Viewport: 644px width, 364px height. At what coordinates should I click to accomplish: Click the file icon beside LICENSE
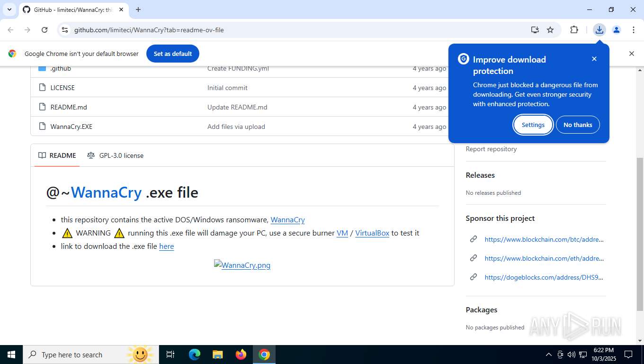(x=42, y=88)
